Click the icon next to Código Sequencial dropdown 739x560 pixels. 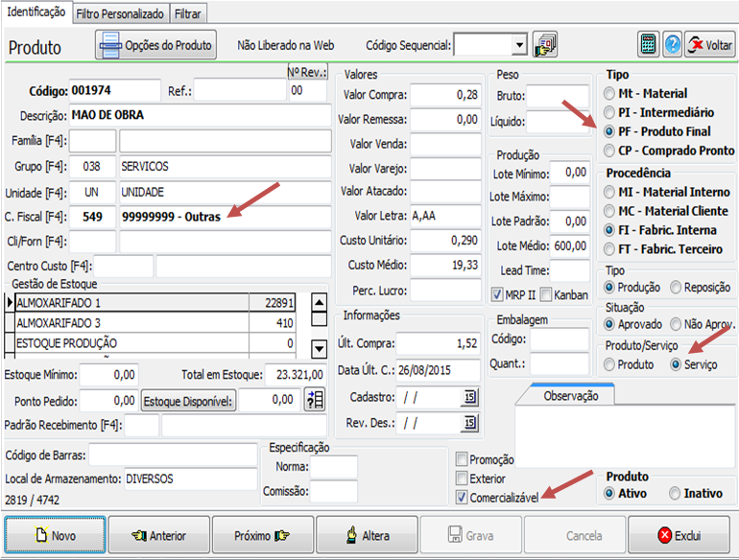tap(545, 45)
